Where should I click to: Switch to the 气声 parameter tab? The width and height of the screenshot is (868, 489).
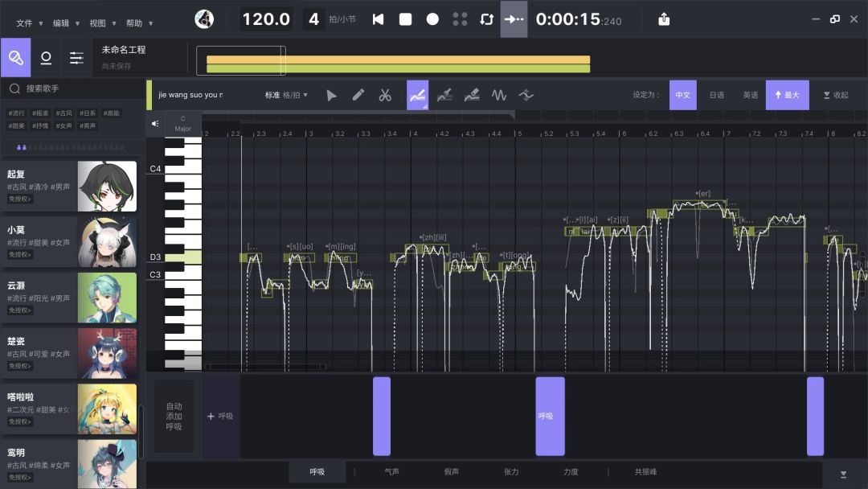391,472
